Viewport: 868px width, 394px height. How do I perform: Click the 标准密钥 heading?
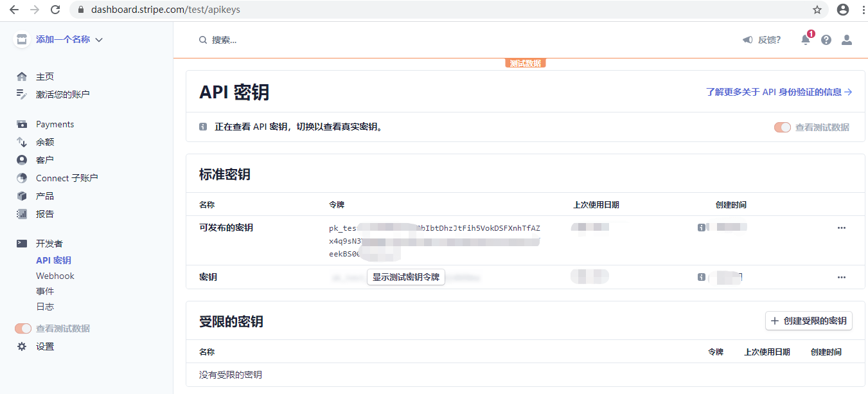pyautogui.click(x=225, y=174)
